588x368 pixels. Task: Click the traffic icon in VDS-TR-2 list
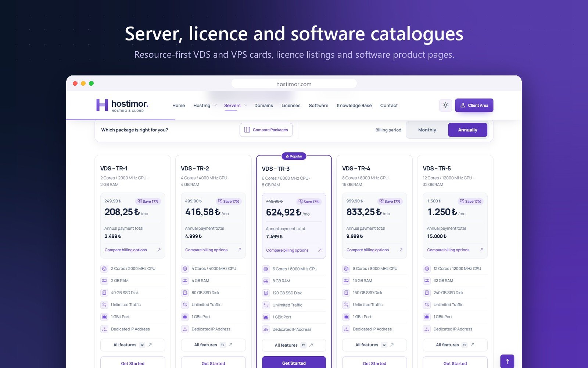pos(185,305)
